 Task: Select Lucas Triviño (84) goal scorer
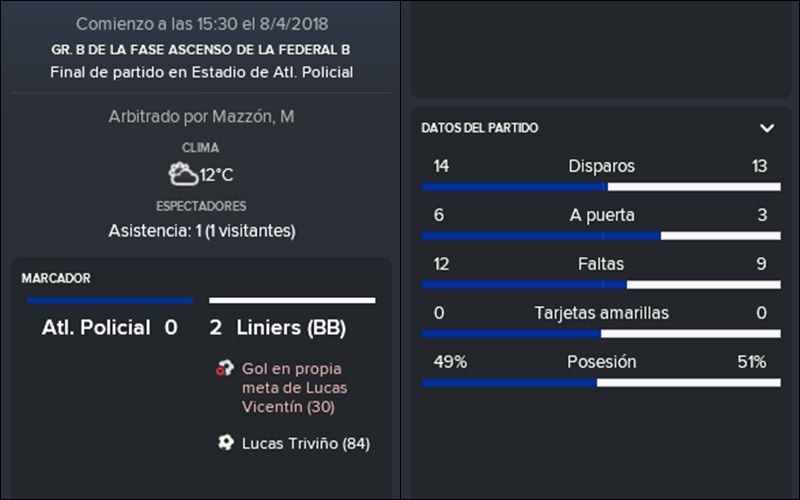pos(306,443)
